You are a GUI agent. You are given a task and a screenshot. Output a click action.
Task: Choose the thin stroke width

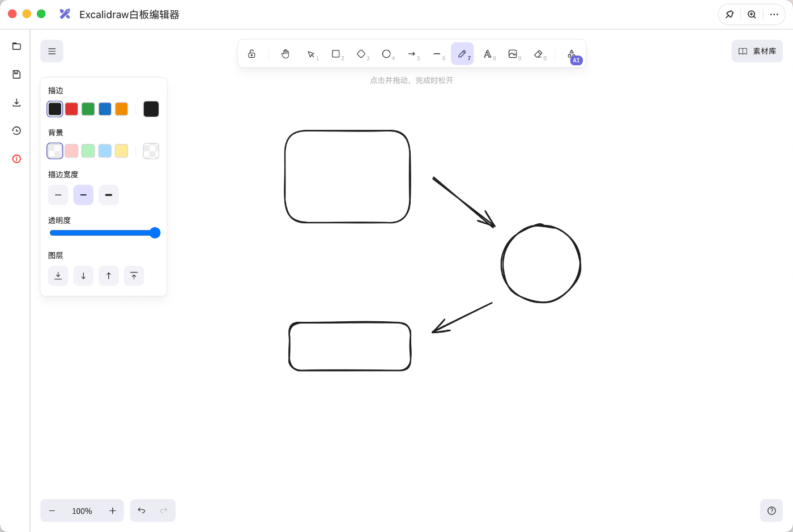[58, 195]
